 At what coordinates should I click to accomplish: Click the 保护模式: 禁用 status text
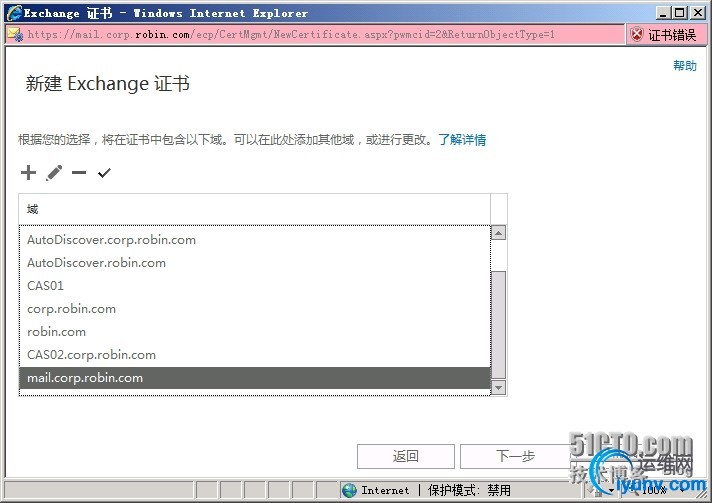469,490
